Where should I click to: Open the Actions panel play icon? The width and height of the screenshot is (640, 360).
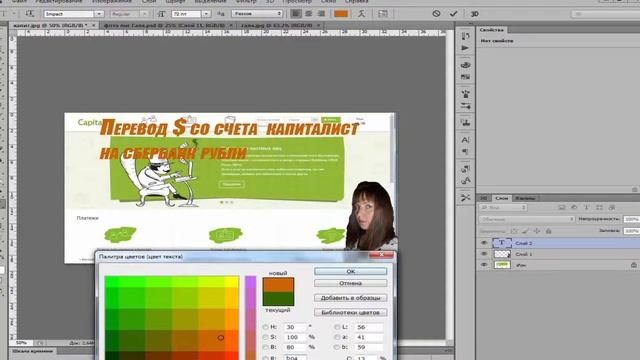[465, 48]
